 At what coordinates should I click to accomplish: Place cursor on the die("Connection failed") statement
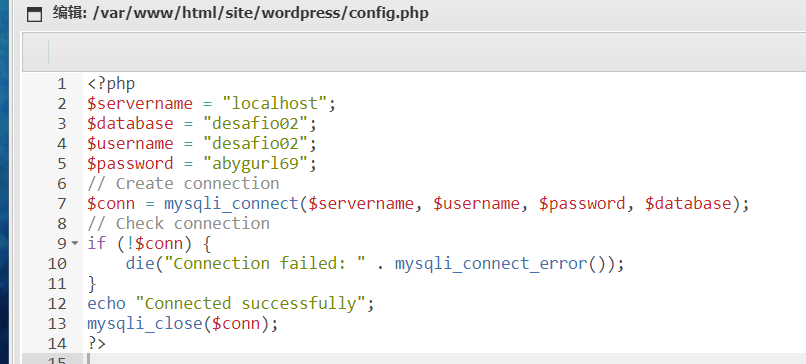click(375, 264)
